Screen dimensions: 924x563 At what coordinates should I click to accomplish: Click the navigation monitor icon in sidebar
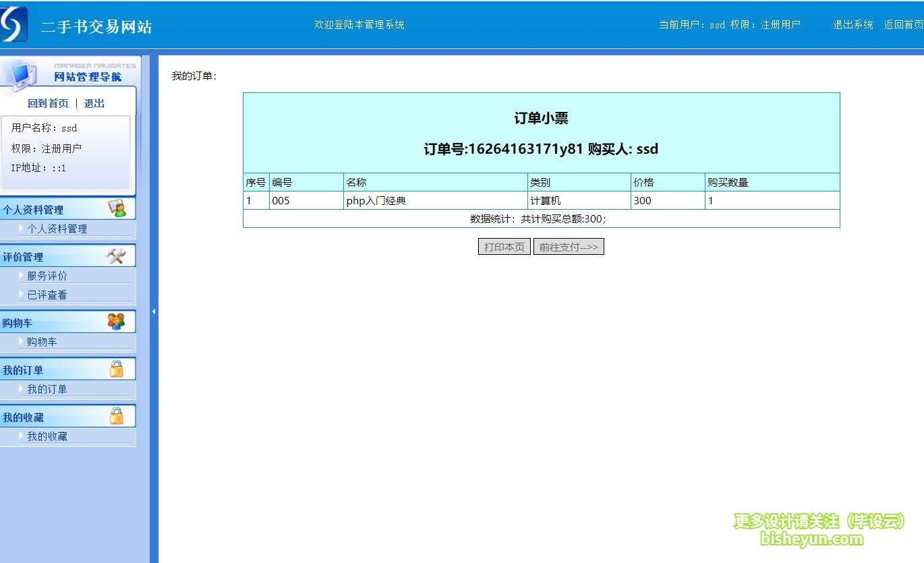(22, 74)
